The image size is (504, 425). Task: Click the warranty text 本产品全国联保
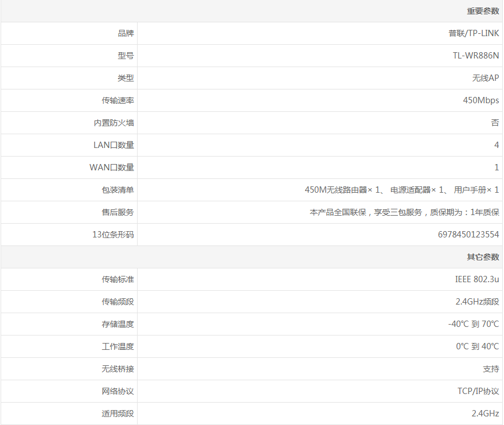(x=404, y=212)
